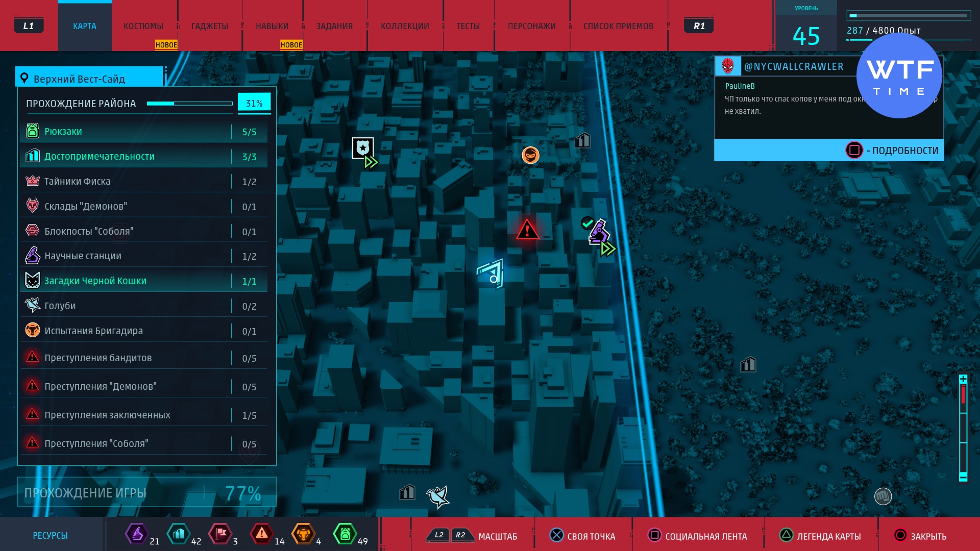Image resolution: width=980 pixels, height=551 pixels.
Task: Click the orange Taskmaster challenge marker
Action: coord(530,155)
